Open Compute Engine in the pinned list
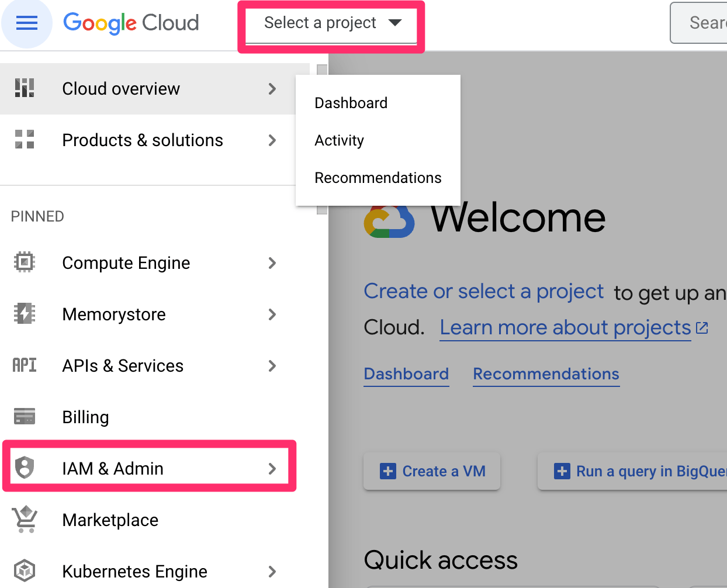This screenshot has height=588, width=727. coord(155,263)
